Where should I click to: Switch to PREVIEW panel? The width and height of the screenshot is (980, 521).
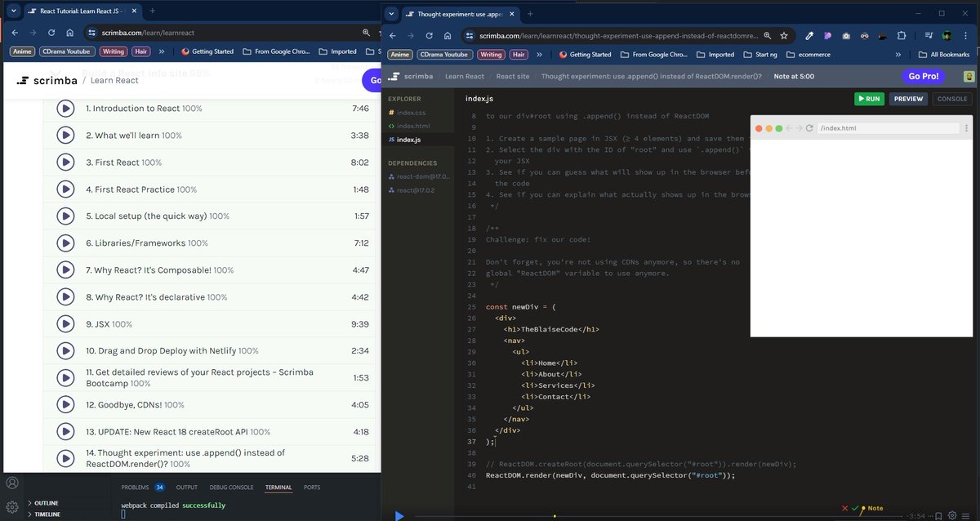[x=908, y=99]
